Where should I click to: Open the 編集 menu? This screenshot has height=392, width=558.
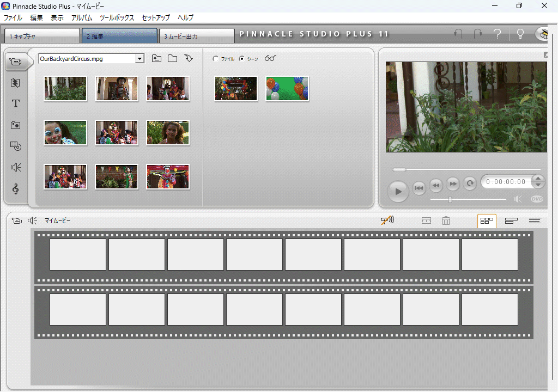click(37, 18)
